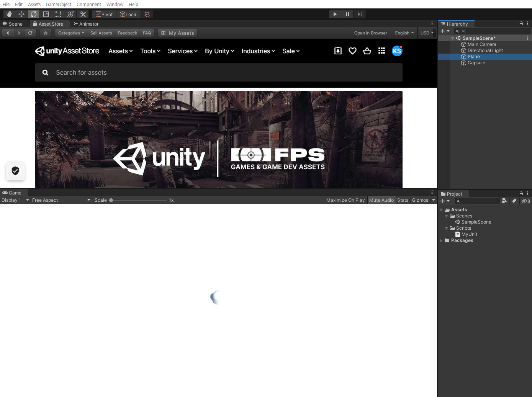Open the GameObject menu
The width and height of the screenshot is (532, 397).
coord(59,4)
